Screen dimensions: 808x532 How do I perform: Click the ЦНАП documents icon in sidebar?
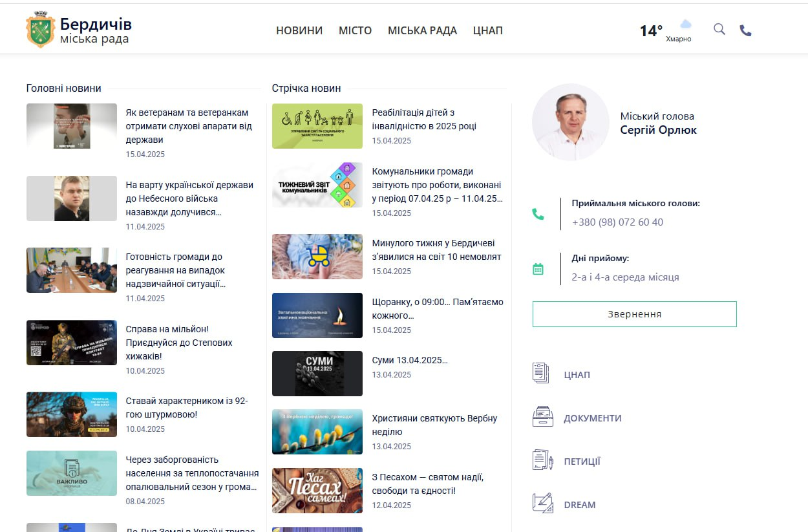(541, 374)
